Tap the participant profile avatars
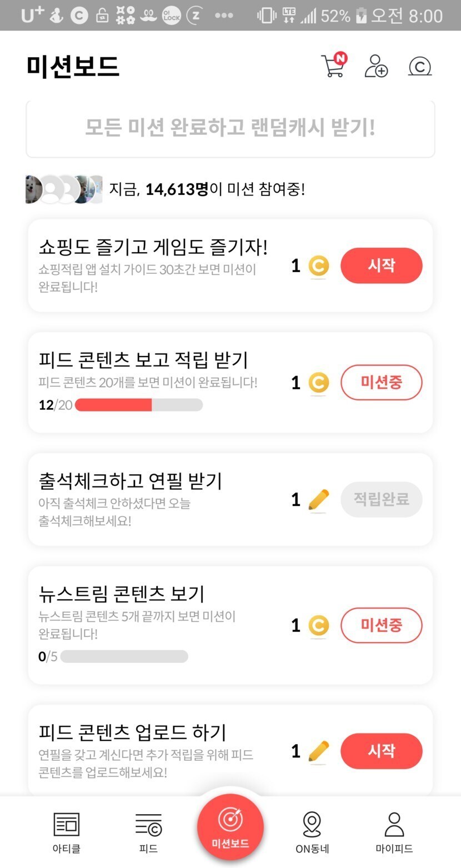This screenshot has height=868, width=461. pyautogui.click(x=64, y=189)
